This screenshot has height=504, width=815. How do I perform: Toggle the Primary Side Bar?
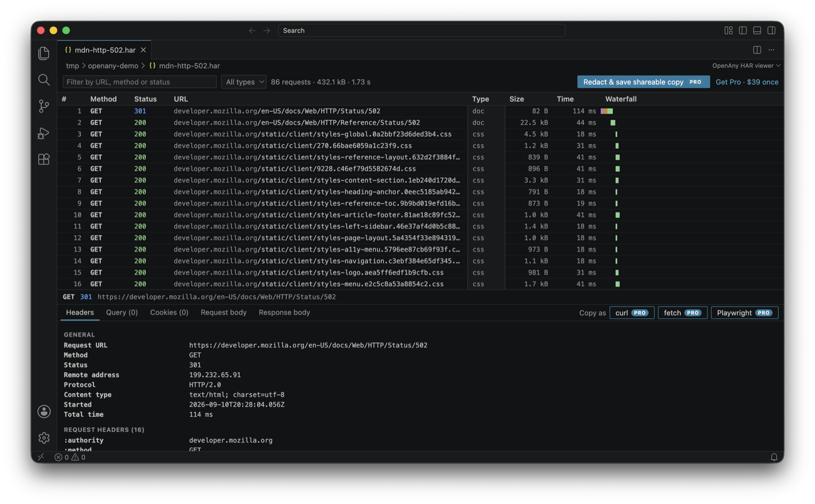[x=743, y=31]
